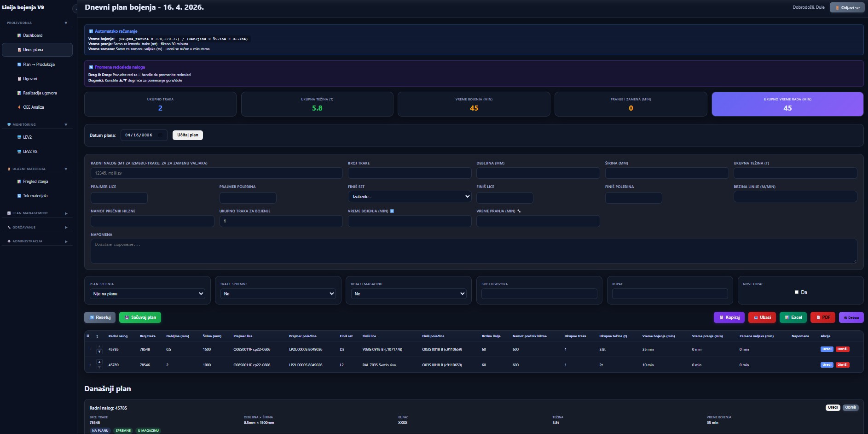Click the Napomena text area
Screen dimensions: 868x434
[x=474, y=251]
